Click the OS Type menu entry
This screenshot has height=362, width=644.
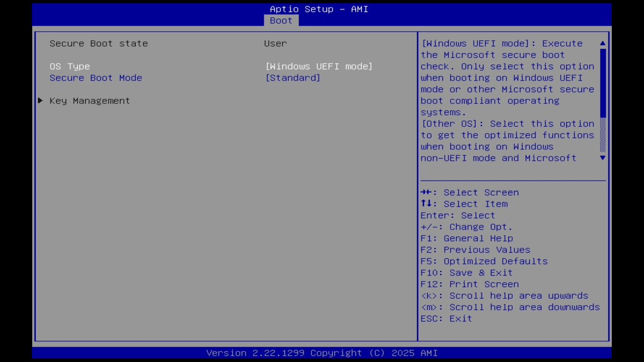(x=69, y=66)
